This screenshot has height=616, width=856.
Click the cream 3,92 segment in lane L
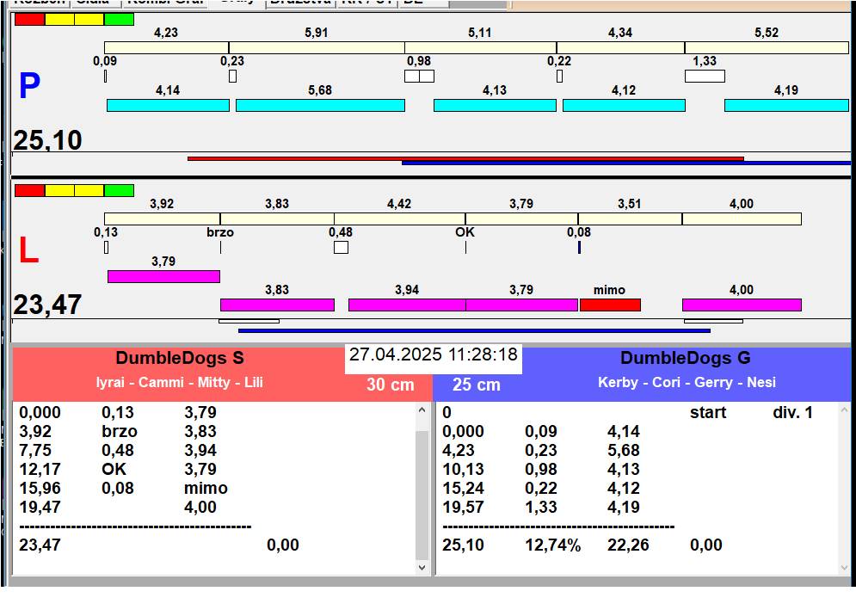pos(162,219)
